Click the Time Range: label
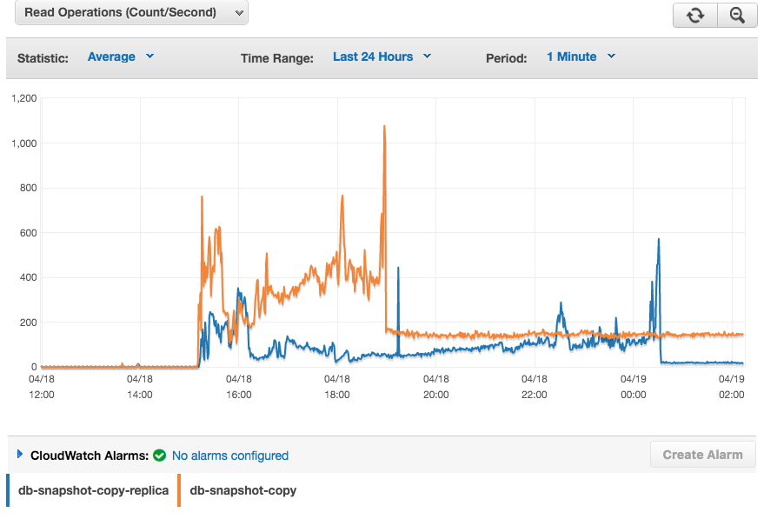The image size is (777, 532). tap(277, 58)
